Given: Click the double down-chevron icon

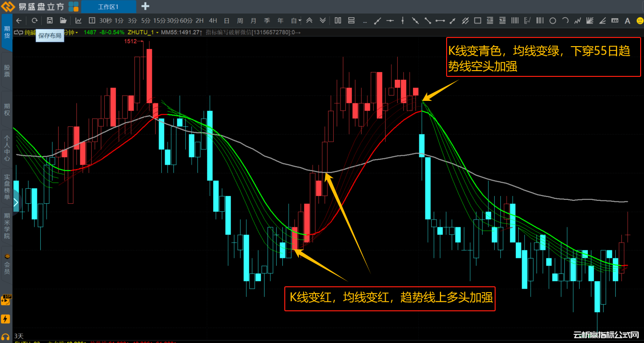Looking at the screenshot, I should [323, 21].
